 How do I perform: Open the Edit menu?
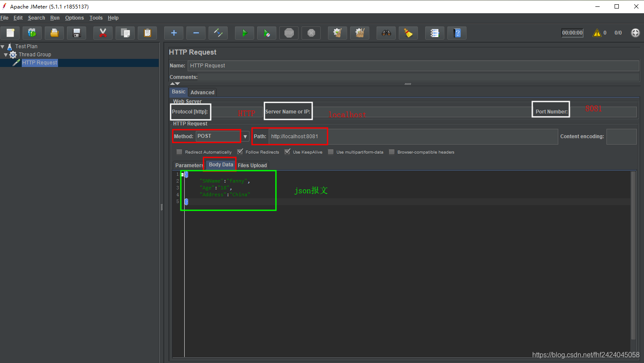point(18,18)
